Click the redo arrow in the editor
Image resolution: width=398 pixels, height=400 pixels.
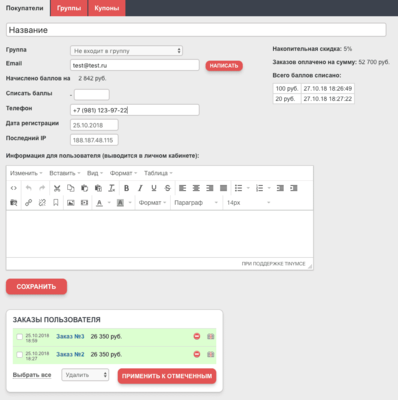click(x=42, y=188)
